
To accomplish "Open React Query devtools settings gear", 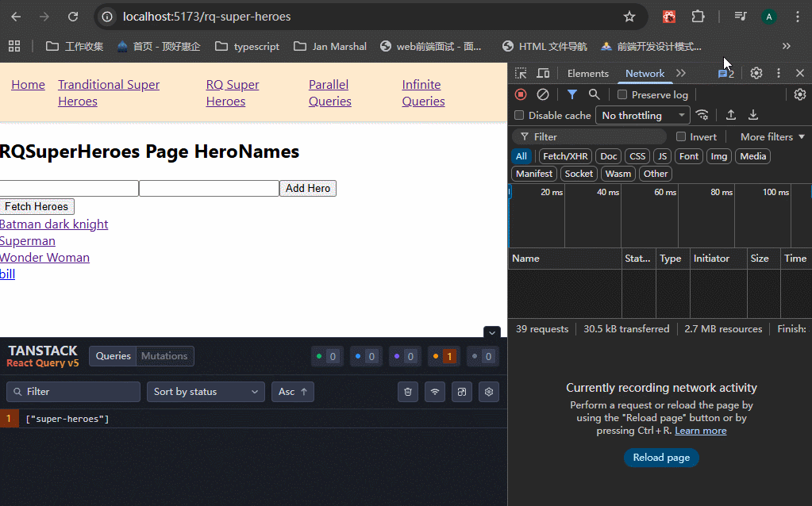I will [x=489, y=392].
